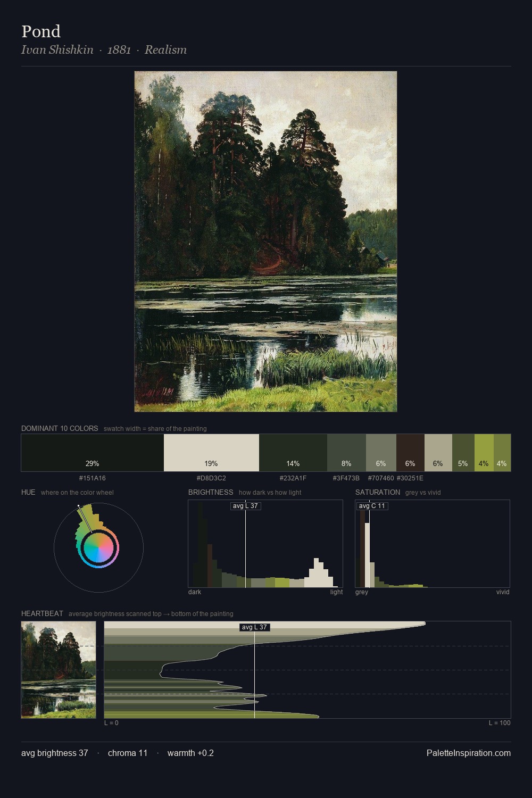Select the 6% swatch above #707460

click(x=381, y=453)
